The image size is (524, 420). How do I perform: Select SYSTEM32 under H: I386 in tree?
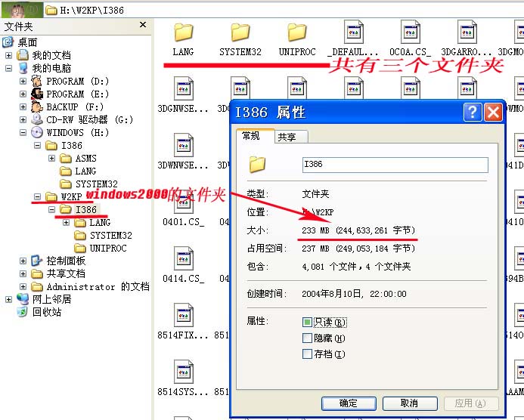point(97,184)
